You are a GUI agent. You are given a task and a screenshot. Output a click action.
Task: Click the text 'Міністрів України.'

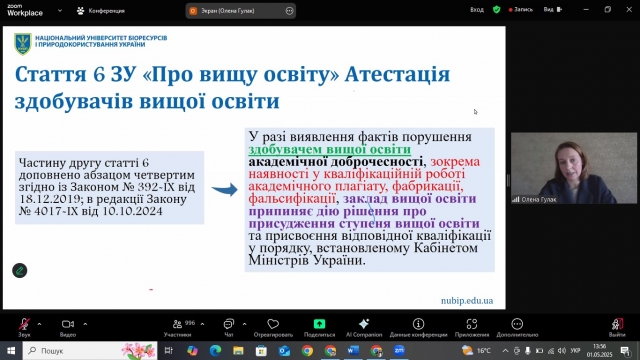click(307, 260)
